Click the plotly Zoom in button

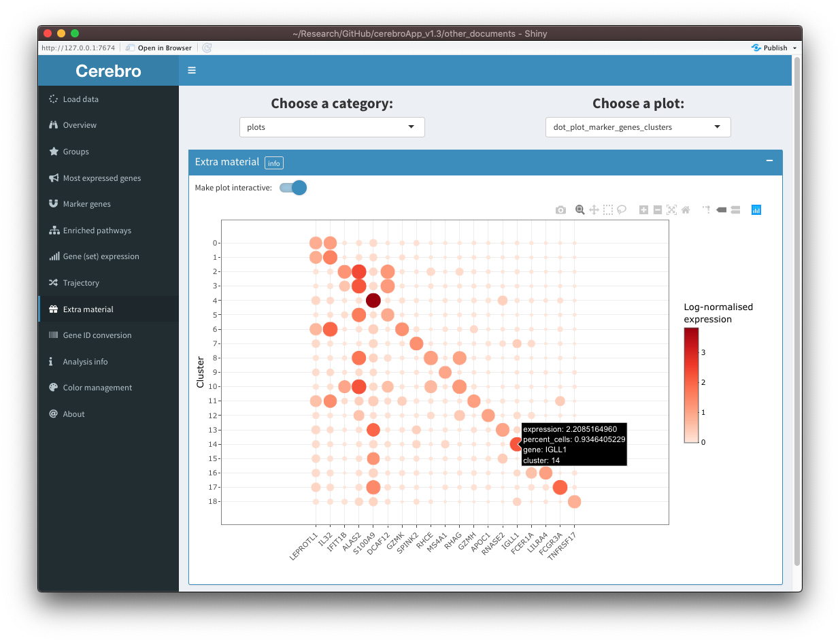(643, 210)
